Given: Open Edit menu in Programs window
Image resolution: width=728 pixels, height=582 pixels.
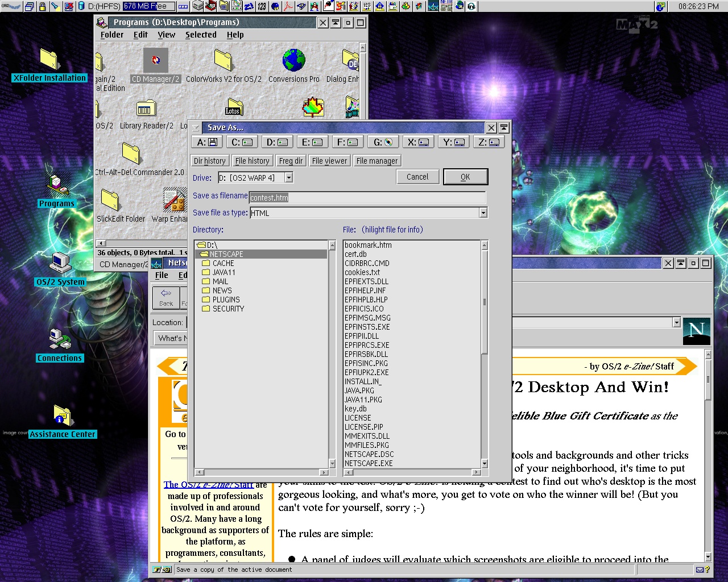Looking at the screenshot, I should click(x=140, y=35).
